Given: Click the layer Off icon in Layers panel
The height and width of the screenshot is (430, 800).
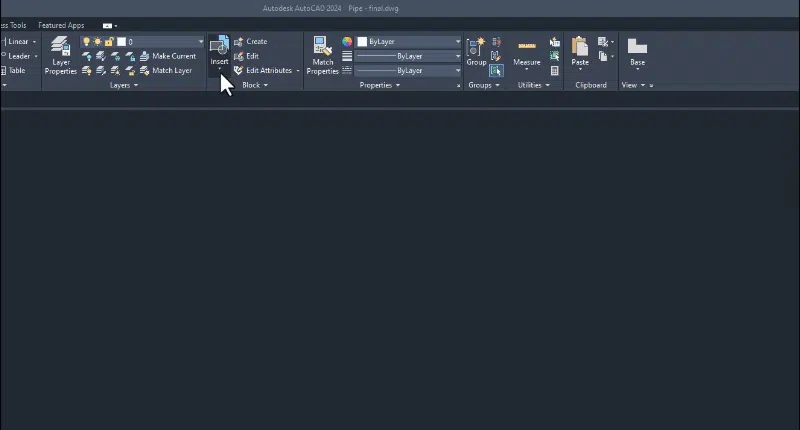Looking at the screenshot, I should (x=87, y=56).
